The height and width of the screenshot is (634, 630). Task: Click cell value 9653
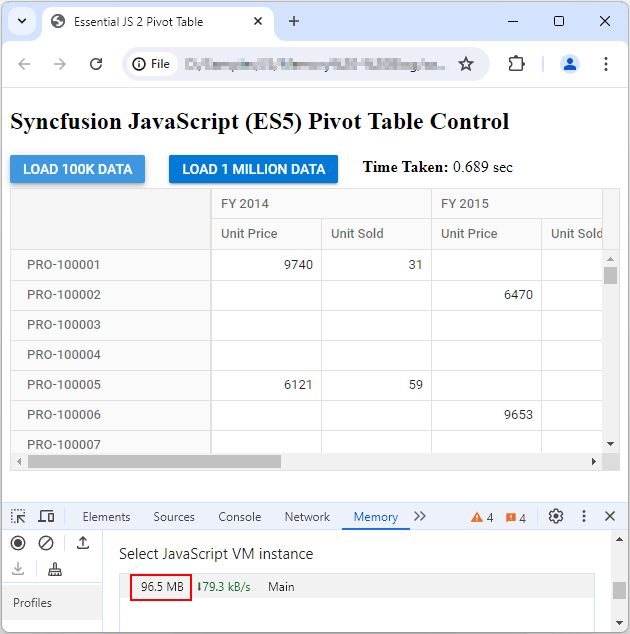[518, 414]
